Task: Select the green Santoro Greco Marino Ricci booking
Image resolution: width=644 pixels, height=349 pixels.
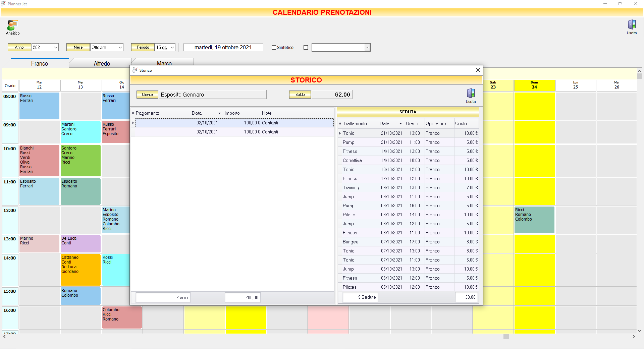Action: click(80, 161)
